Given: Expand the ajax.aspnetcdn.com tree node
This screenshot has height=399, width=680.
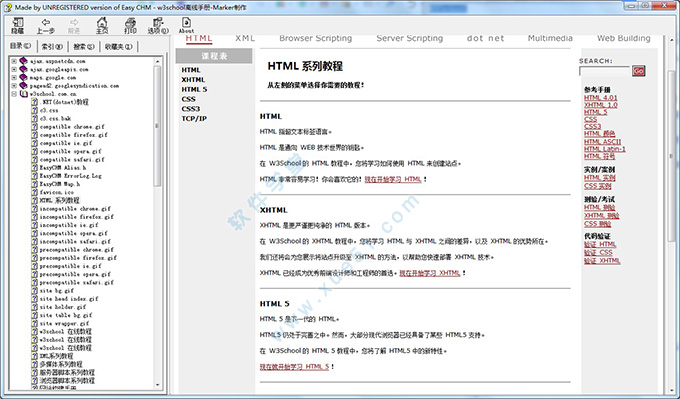Looking at the screenshot, I should (14, 61).
